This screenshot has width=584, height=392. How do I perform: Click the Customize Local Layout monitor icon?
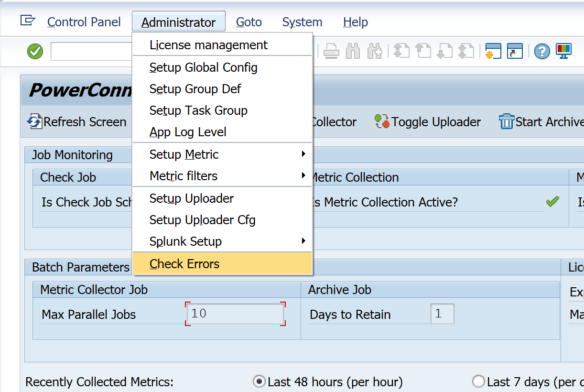564,51
